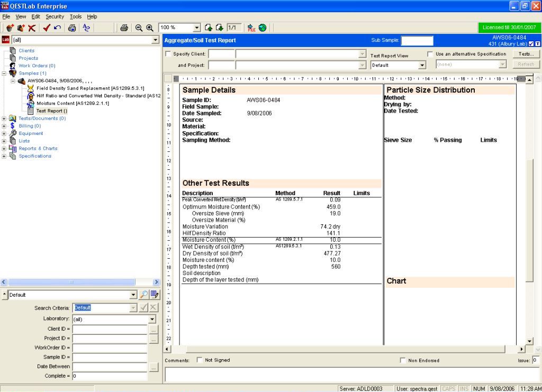Open the Test Report View dropdown
The height and width of the screenshot is (392, 542).
click(422, 66)
